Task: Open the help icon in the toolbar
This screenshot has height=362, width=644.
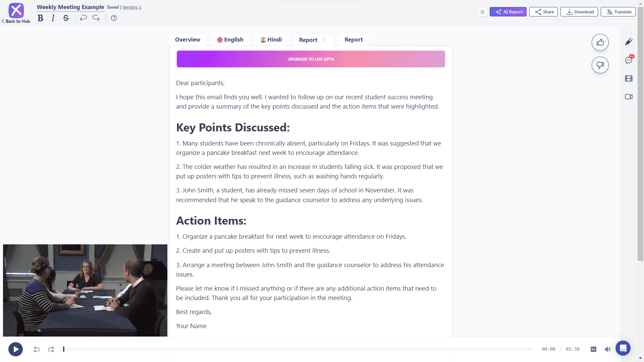Action: pos(113,18)
